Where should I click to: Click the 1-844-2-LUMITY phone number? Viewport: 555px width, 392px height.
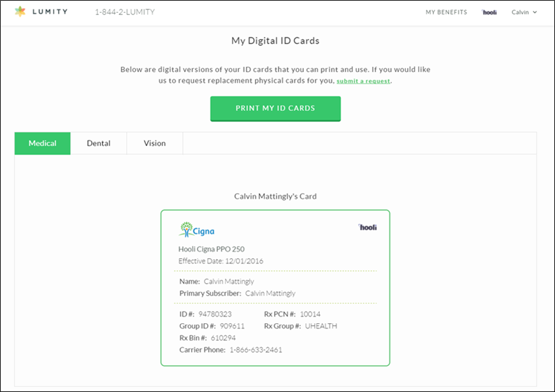125,12
